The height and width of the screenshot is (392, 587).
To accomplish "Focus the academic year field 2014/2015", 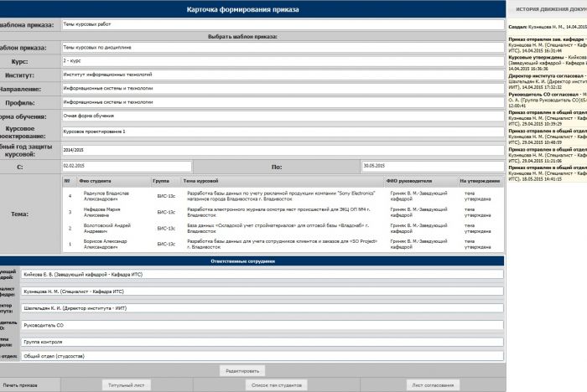I will point(282,149).
